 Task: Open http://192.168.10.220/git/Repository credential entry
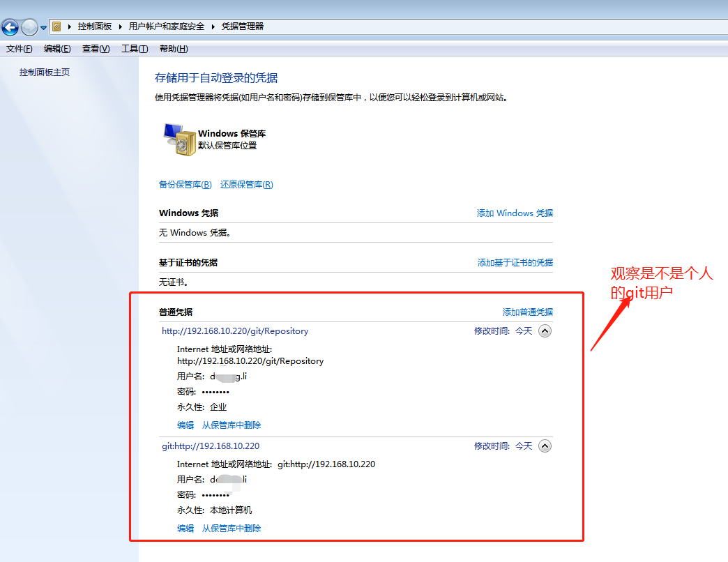[235, 331]
